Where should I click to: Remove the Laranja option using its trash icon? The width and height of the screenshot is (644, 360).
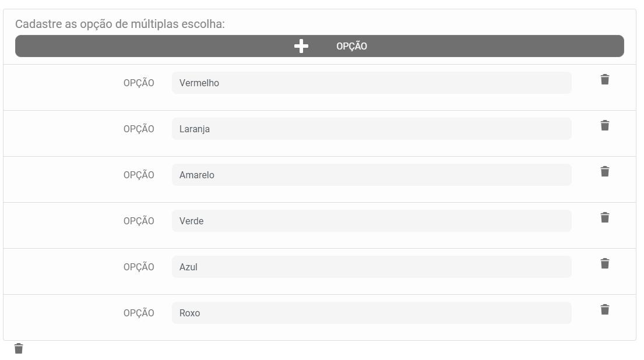605,126
